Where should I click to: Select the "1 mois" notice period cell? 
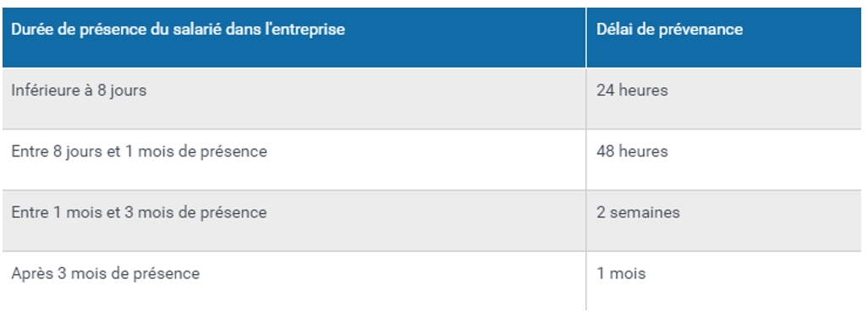[724, 281]
